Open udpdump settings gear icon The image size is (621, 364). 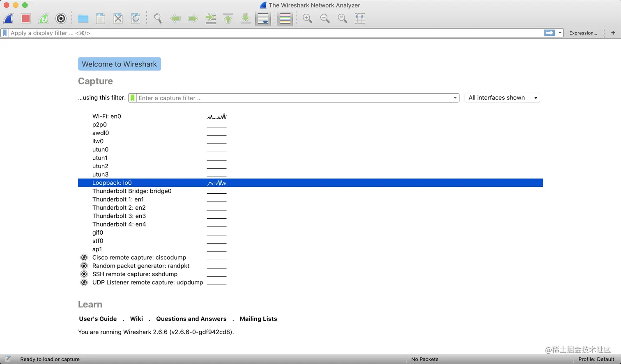pos(84,282)
